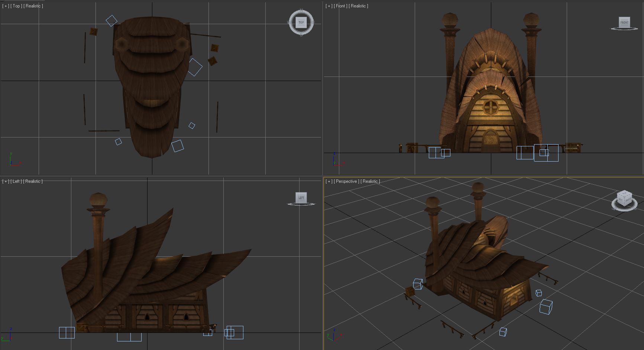644x350 pixels.
Task: Open the [+] general menu in Left viewport
Action: click(6, 181)
